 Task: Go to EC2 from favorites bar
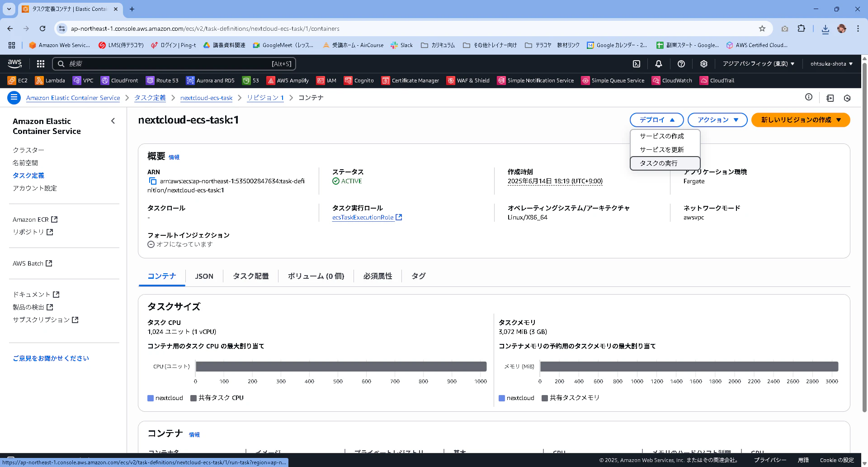click(x=18, y=81)
